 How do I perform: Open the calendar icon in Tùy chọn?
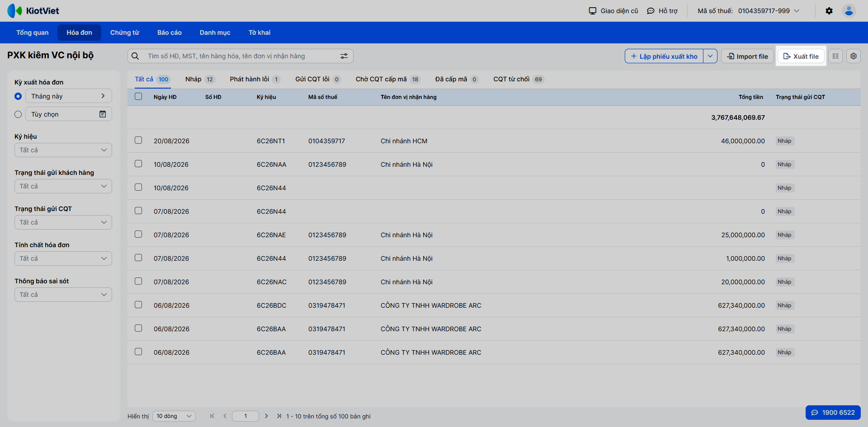103,114
